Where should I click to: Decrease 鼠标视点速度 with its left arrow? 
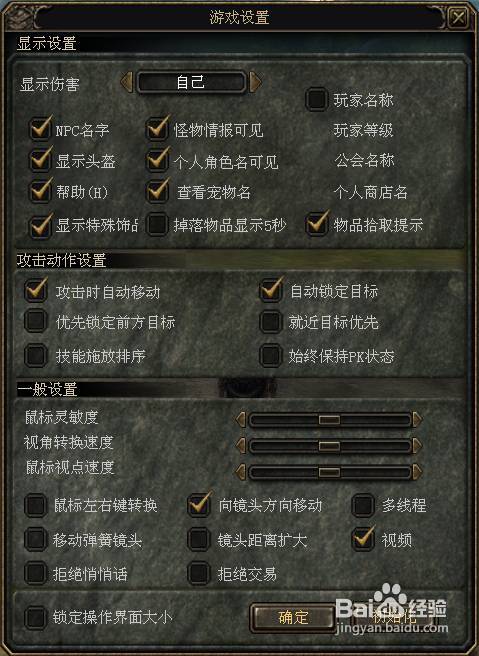[241, 472]
